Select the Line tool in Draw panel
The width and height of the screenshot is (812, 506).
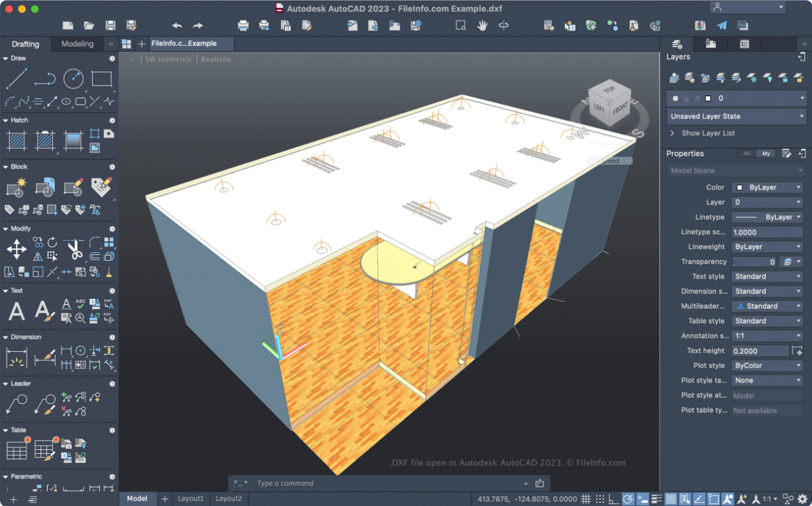(x=16, y=79)
